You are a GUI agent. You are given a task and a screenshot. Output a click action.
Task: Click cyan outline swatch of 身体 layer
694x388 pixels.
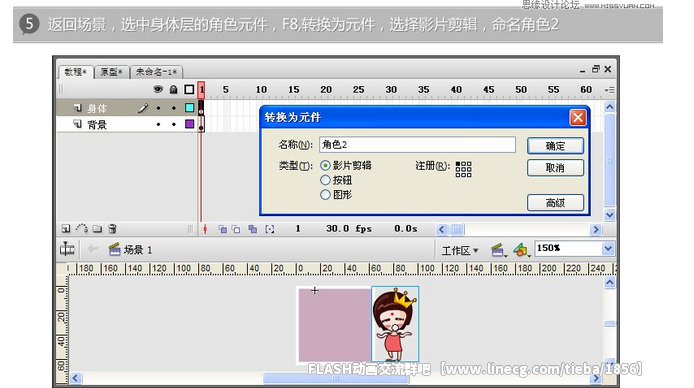(x=189, y=108)
